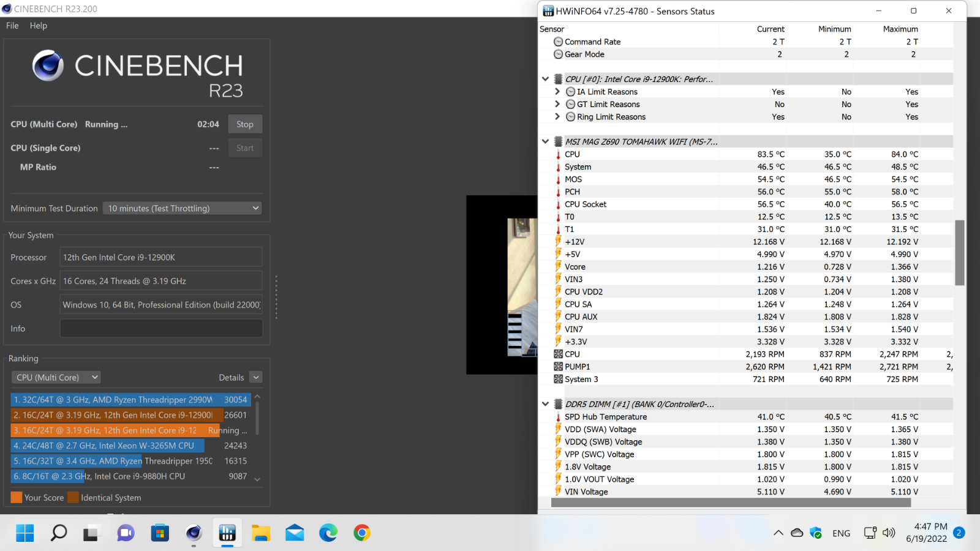Screen dimensions: 980x551
Task: Open the Windows Start menu
Action: 25,533
